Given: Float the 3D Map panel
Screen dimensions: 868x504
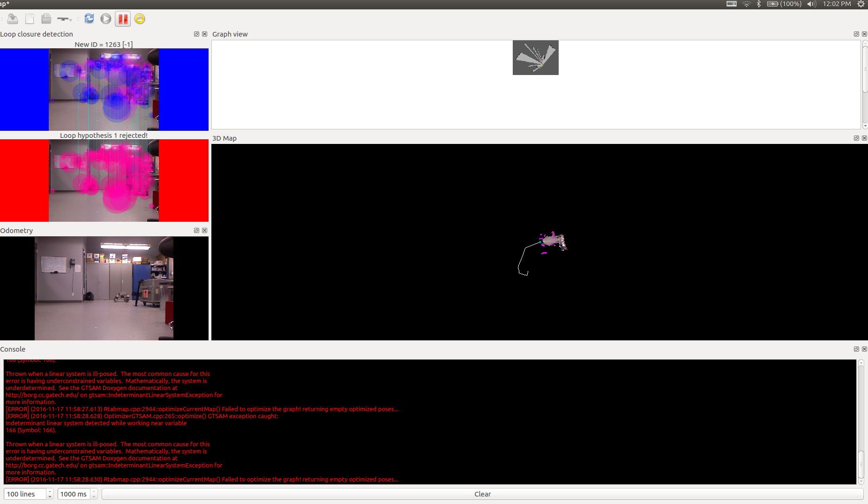Looking at the screenshot, I should (856, 138).
